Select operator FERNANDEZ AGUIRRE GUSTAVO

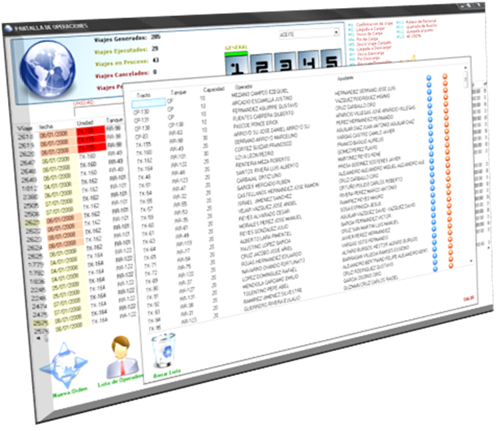(266, 108)
